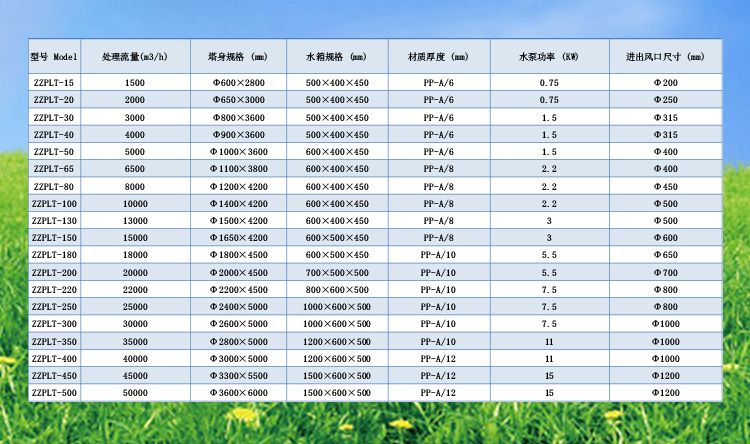Select the ZZPLT-130 model cell

tap(54, 221)
